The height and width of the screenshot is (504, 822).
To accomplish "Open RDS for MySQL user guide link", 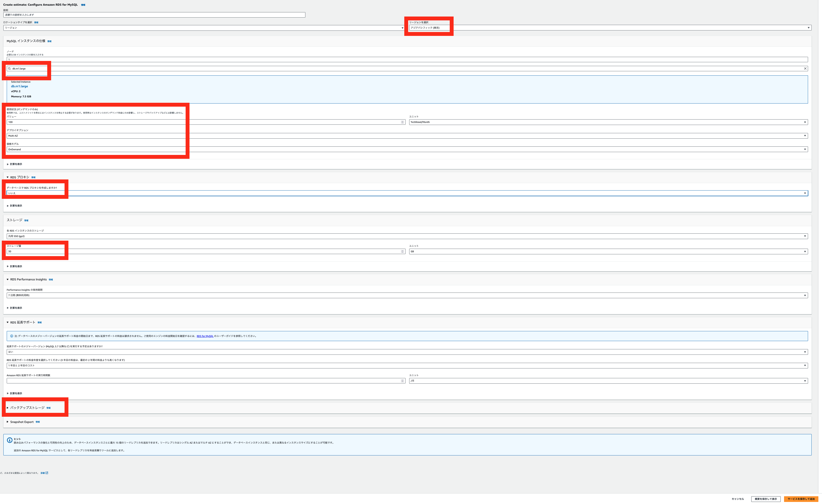I will tap(205, 336).
